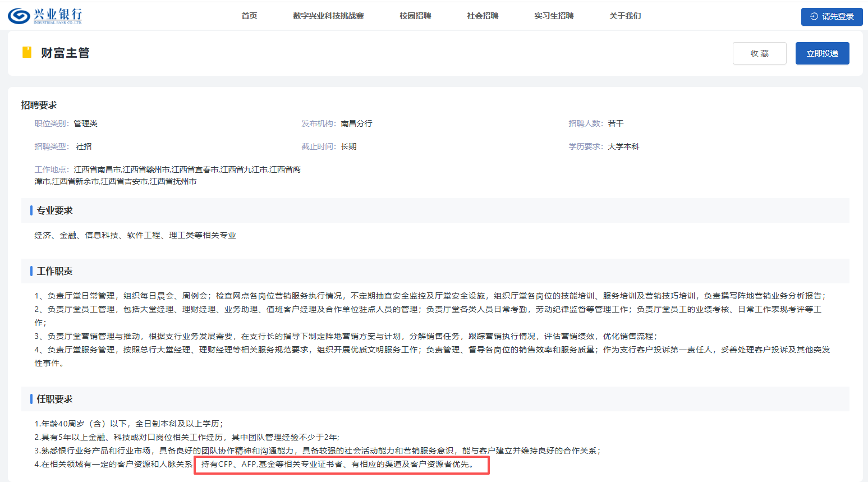
Task: Click 立即投递 to apply now
Action: tap(822, 53)
